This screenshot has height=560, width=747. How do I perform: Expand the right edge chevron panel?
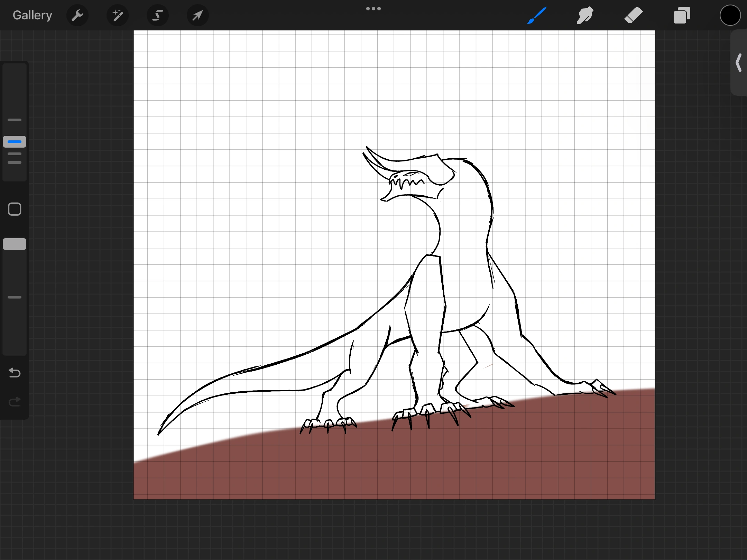pos(739,63)
